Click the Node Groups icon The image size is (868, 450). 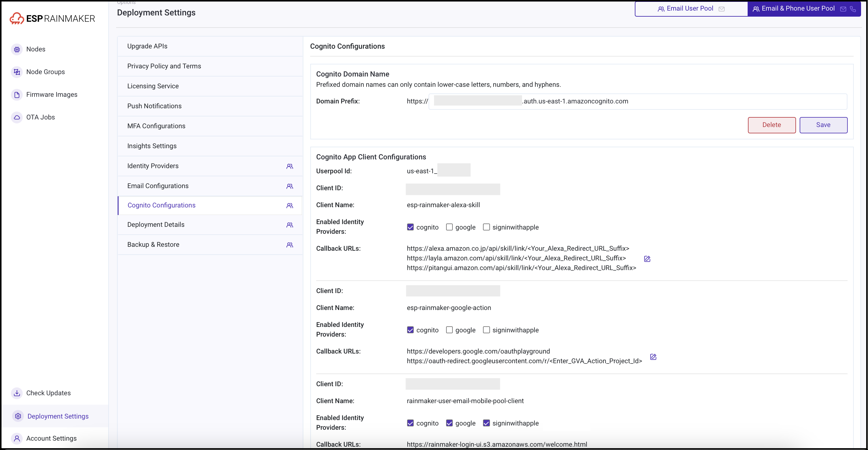(x=17, y=72)
